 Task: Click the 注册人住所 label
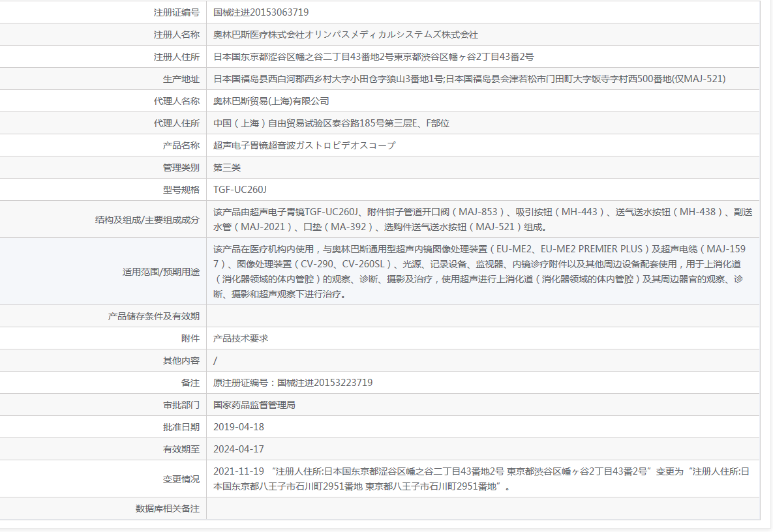tap(177, 57)
